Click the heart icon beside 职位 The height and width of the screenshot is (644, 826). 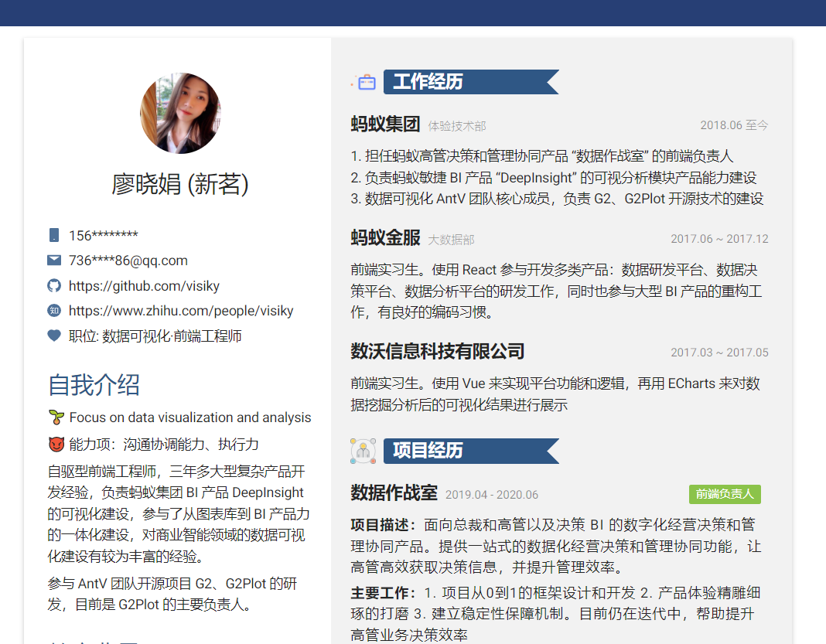click(x=53, y=336)
